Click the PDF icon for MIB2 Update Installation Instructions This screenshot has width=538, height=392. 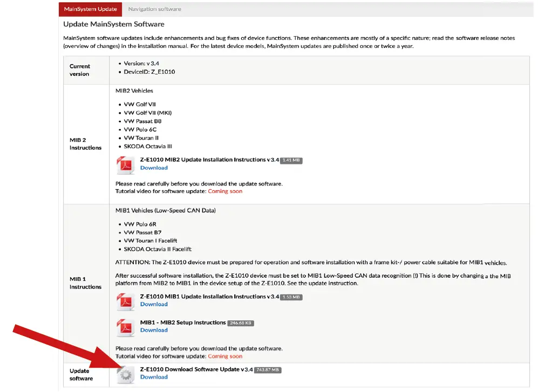pos(126,165)
